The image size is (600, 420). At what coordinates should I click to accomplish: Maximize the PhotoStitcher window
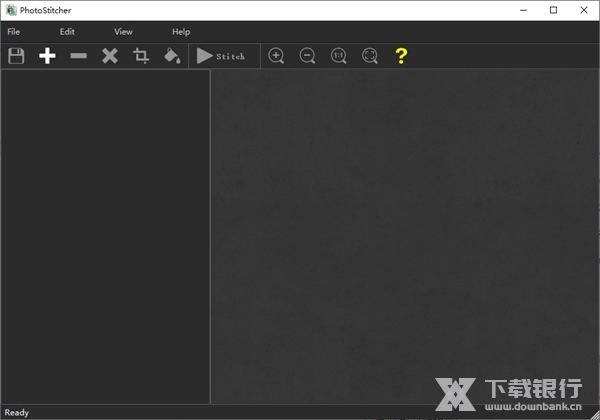pyautogui.click(x=554, y=10)
